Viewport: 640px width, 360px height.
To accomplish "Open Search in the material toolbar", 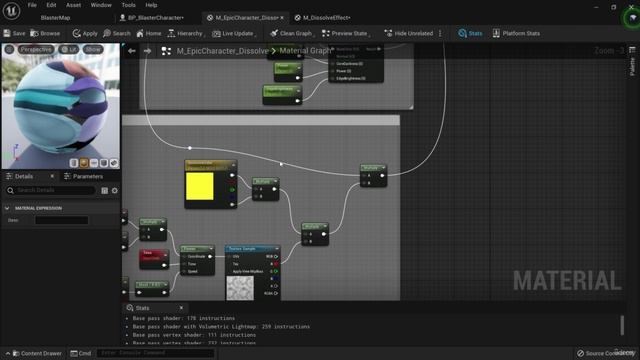I will [117, 33].
